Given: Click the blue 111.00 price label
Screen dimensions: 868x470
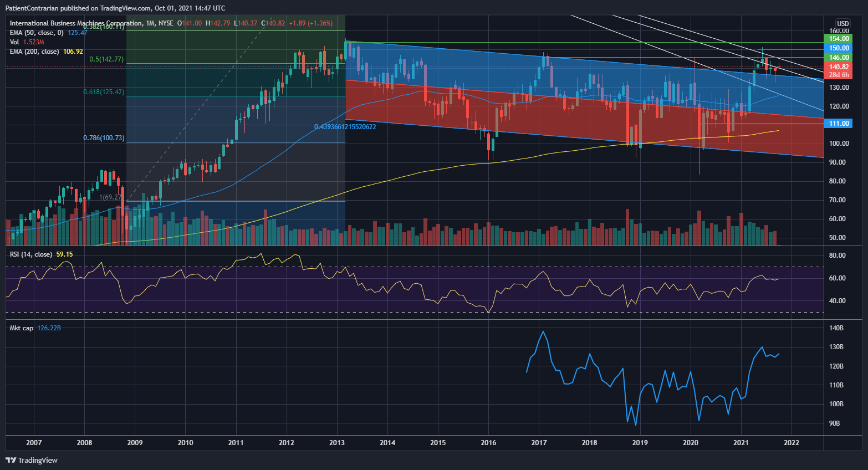Looking at the screenshot, I should [838, 124].
